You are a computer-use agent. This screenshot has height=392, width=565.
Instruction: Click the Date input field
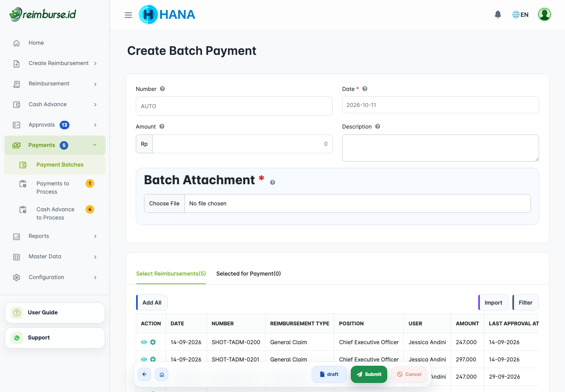(x=440, y=105)
